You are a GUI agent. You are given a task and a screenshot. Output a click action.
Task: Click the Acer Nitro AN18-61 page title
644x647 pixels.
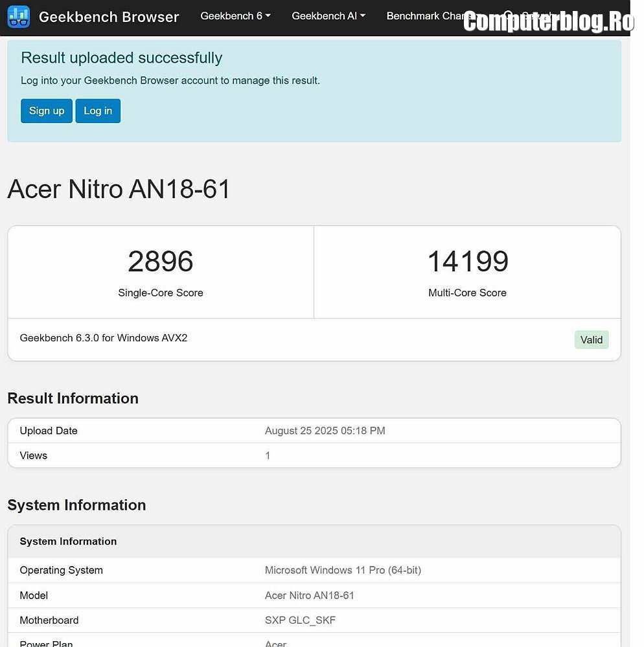(x=119, y=189)
